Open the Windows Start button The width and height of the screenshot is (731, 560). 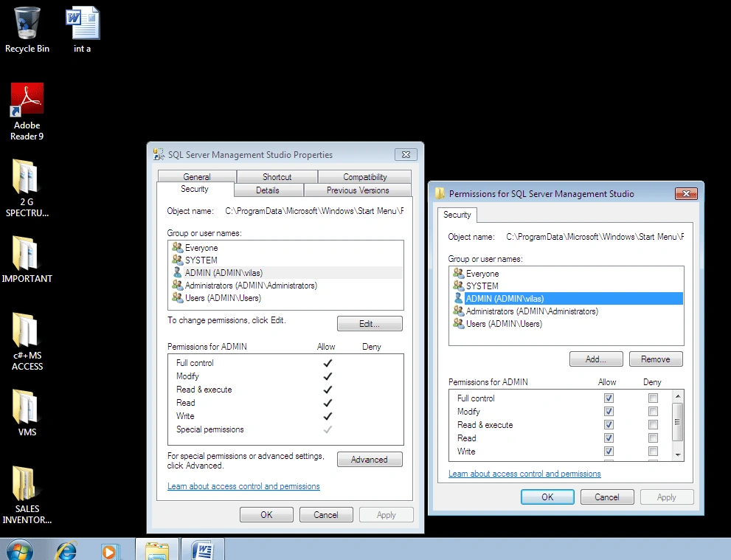pos(19,550)
